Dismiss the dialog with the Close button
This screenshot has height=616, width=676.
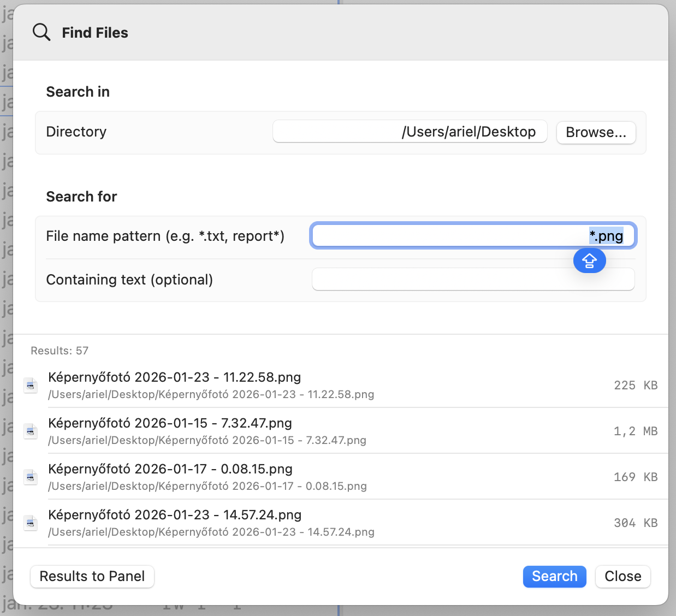coord(622,576)
